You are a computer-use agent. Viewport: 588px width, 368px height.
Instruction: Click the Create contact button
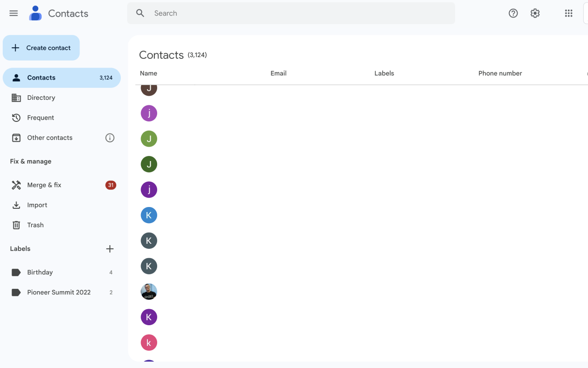(x=41, y=48)
